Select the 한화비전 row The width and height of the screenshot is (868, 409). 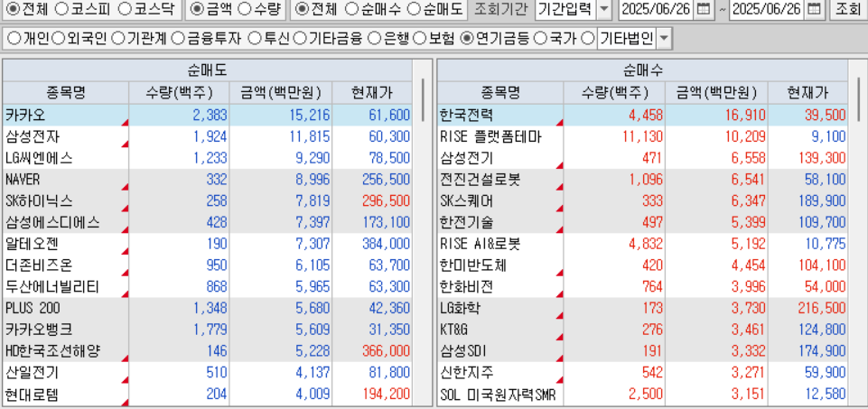pyautogui.click(x=643, y=287)
